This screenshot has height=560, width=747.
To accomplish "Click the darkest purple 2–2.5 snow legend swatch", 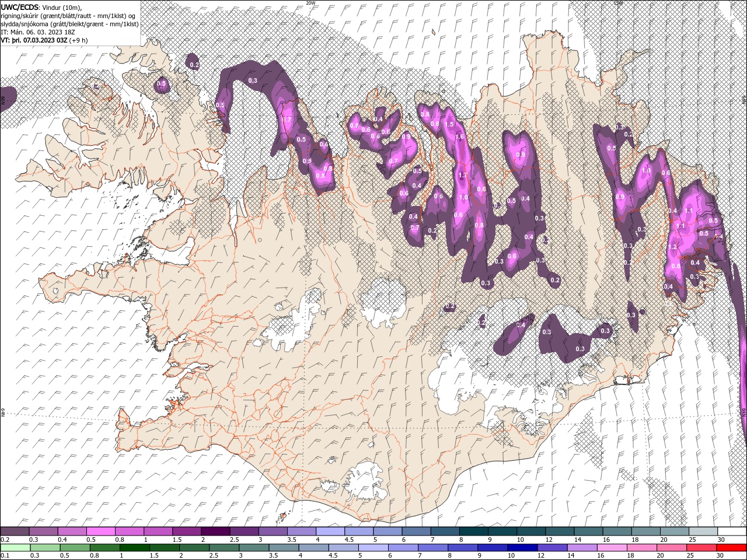I will [215, 531].
